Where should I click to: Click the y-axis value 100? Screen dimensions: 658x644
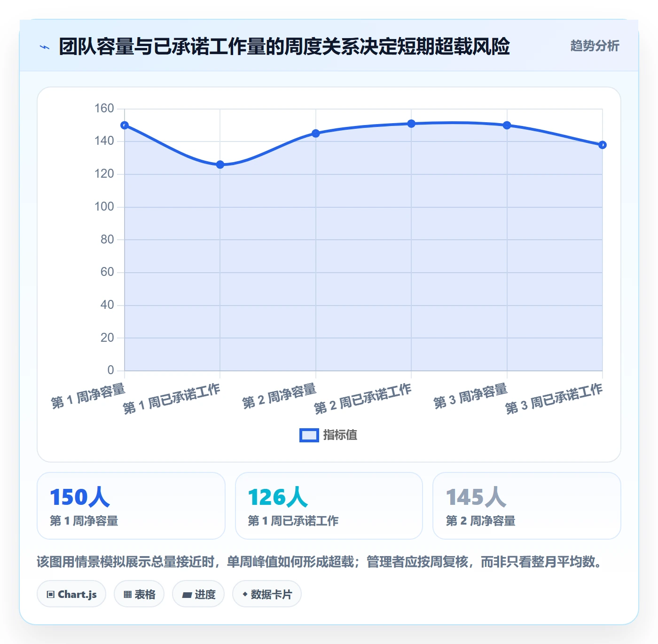point(104,207)
